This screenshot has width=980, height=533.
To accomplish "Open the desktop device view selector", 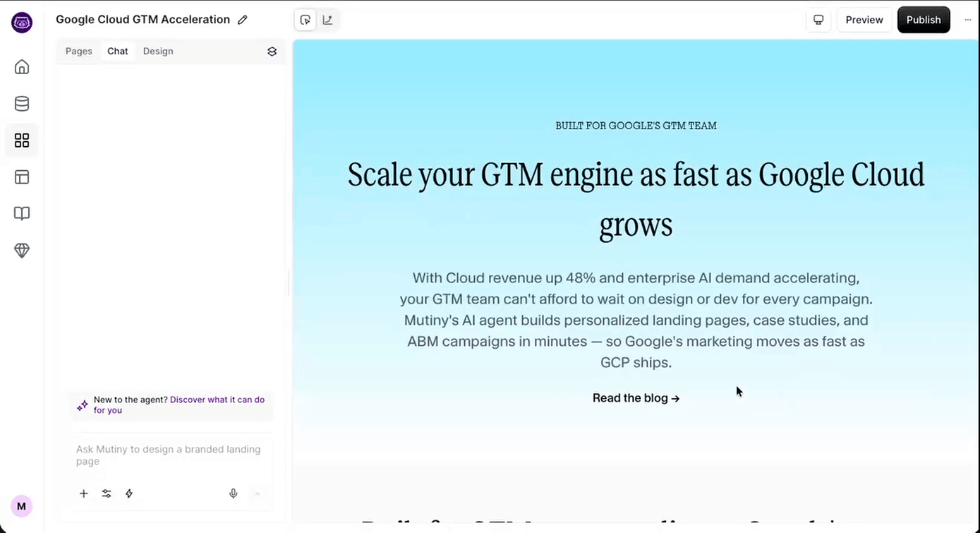I will [x=818, y=20].
